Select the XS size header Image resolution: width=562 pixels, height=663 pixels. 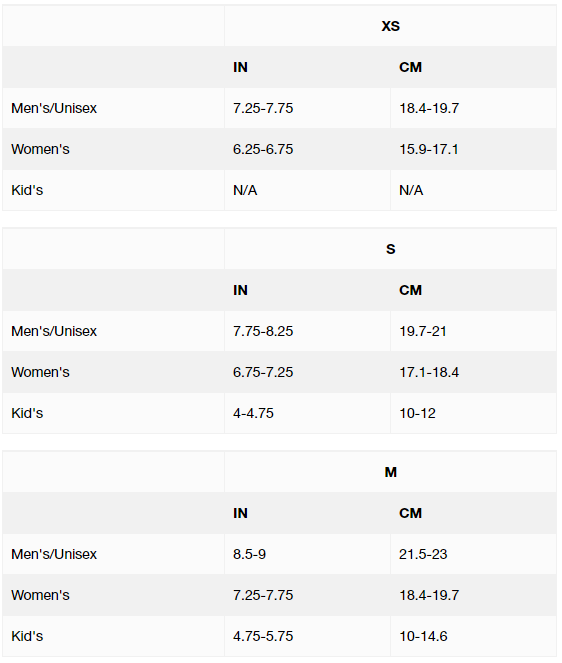coord(390,26)
